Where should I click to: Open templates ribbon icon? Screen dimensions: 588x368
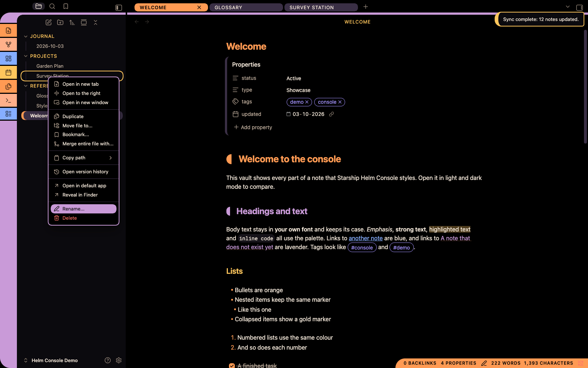coord(8,86)
